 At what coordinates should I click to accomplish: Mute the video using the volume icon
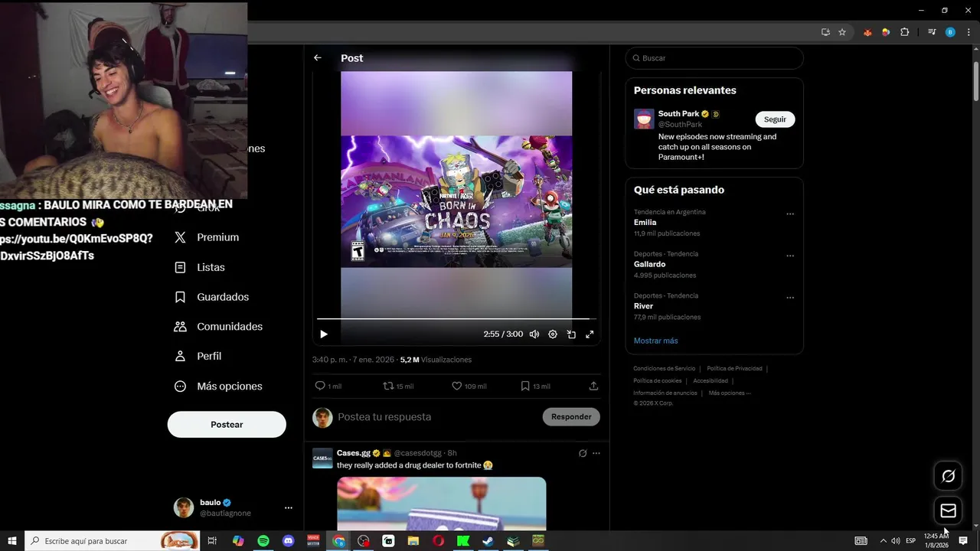click(534, 334)
